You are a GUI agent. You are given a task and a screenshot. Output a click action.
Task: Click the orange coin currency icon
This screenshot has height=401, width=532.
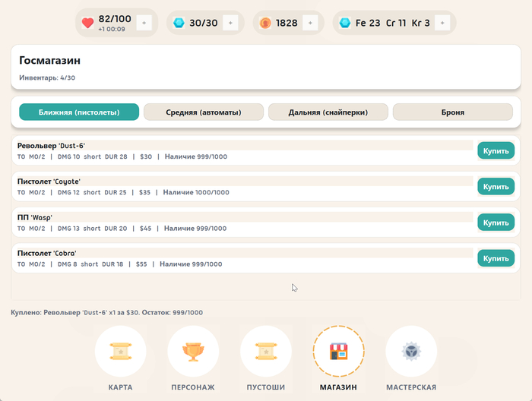click(265, 23)
